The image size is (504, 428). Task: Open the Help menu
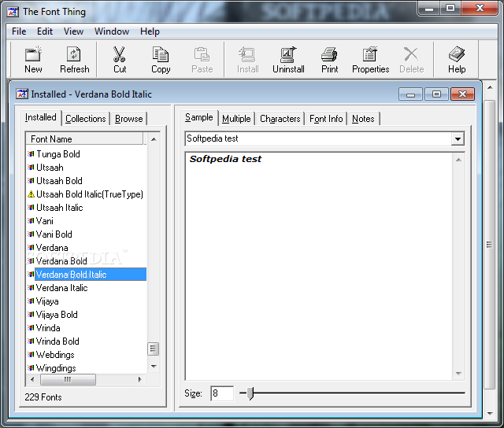click(x=150, y=31)
